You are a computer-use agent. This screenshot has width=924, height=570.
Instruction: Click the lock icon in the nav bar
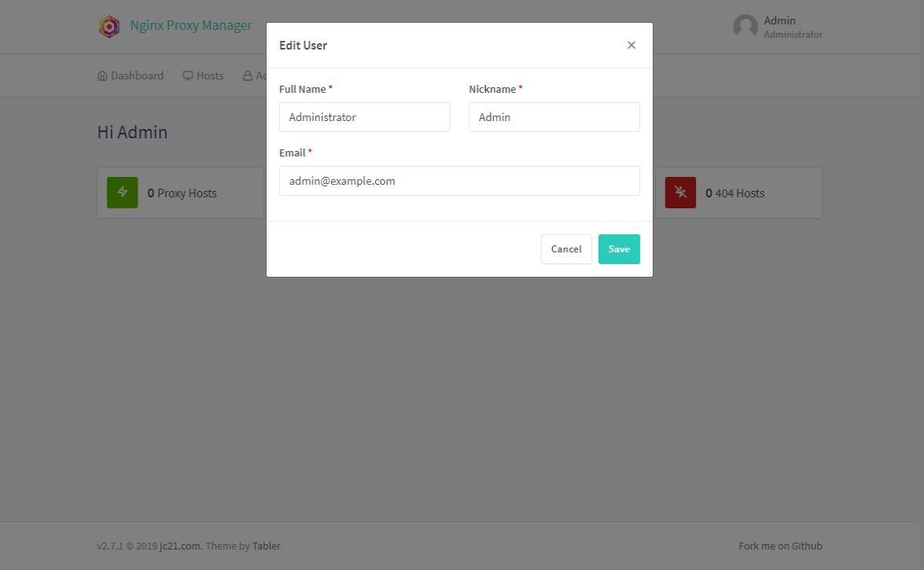[248, 75]
